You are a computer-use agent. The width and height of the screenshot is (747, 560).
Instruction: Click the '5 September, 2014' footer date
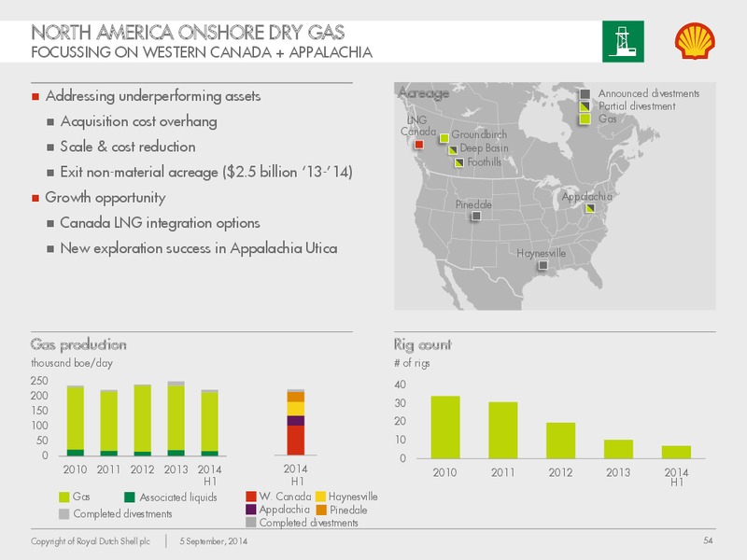click(214, 541)
